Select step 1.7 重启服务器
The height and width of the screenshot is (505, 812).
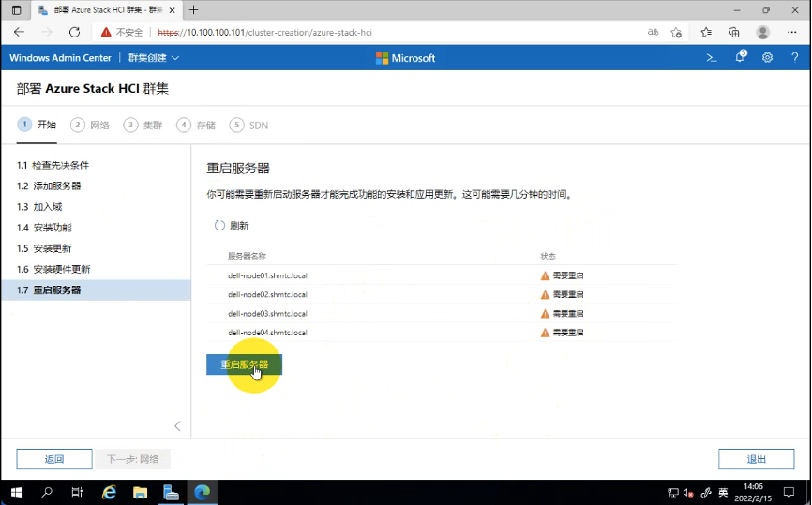(x=97, y=290)
